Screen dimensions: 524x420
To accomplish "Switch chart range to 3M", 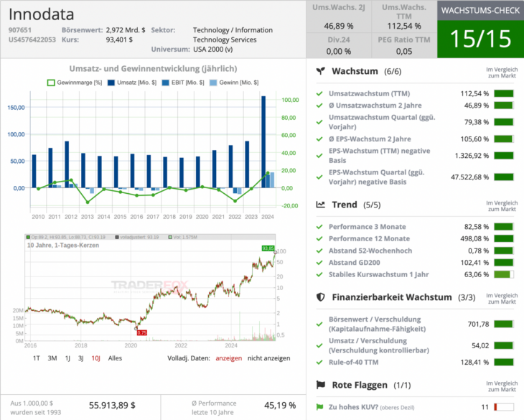I will 52,358.
